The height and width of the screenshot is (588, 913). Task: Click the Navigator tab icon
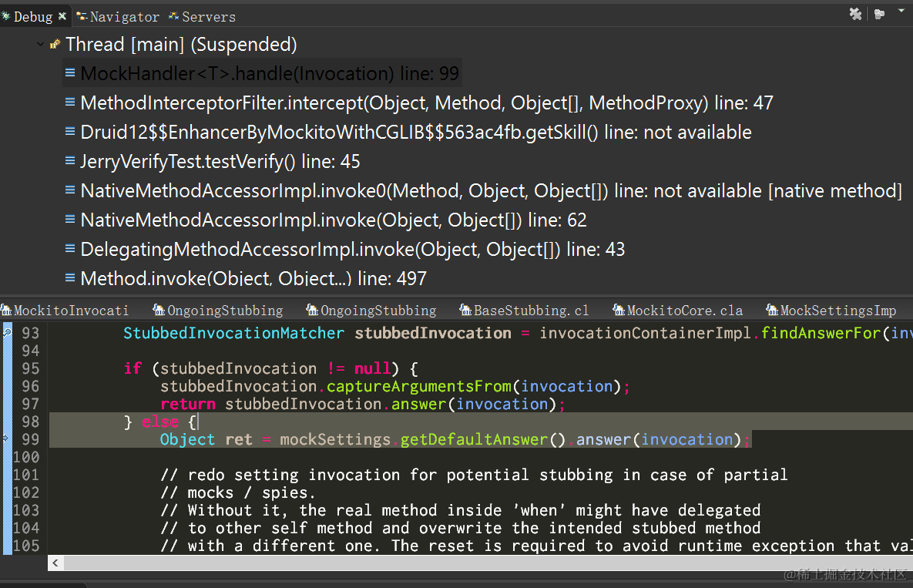(x=82, y=16)
